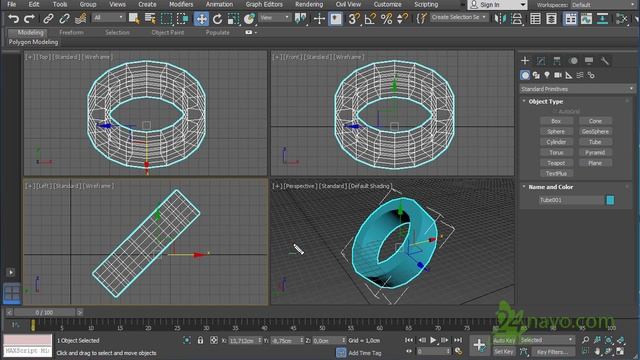The image size is (640, 360).
Task: Open the Create Selection Set dropdown
Action: pyautogui.click(x=459, y=18)
